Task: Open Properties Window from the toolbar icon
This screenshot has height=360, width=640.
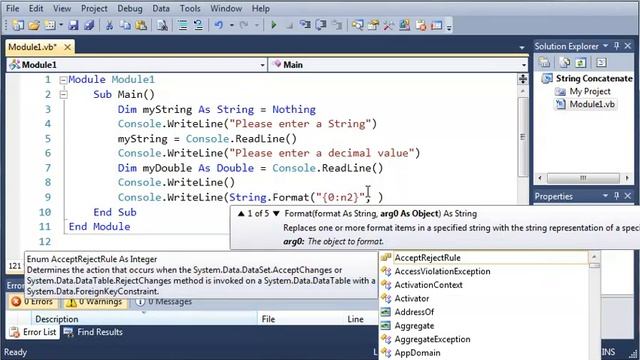Action: (x=373, y=25)
